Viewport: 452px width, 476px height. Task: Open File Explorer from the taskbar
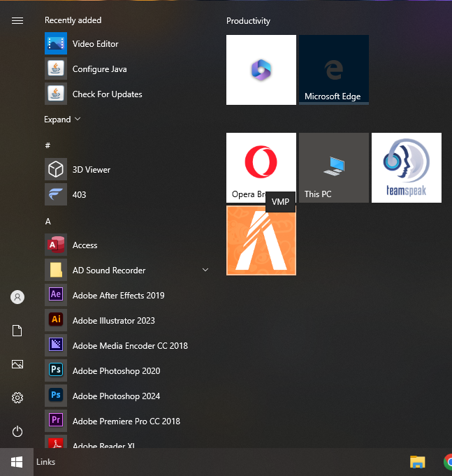(x=417, y=462)
